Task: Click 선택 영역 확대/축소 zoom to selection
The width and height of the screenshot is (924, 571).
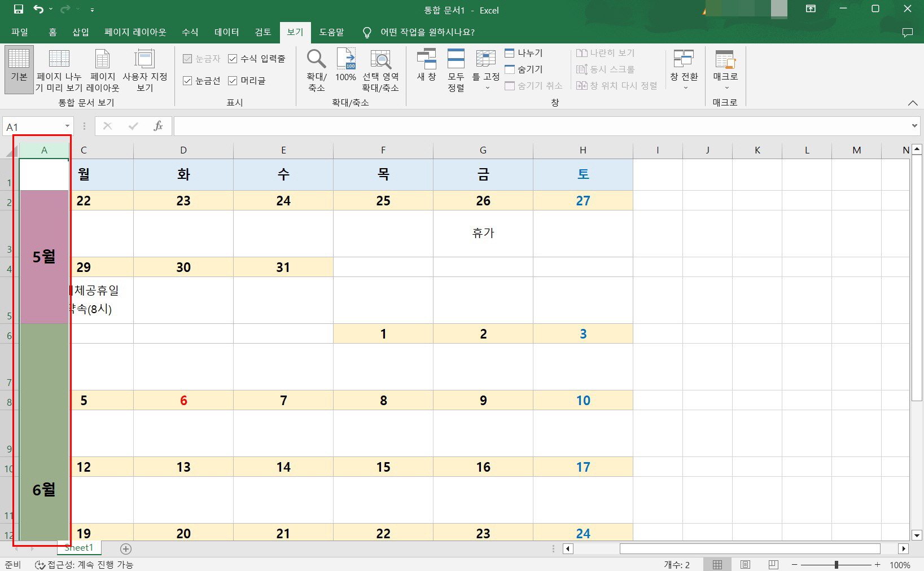Action: pyautogui.click(x=380, y=71)
